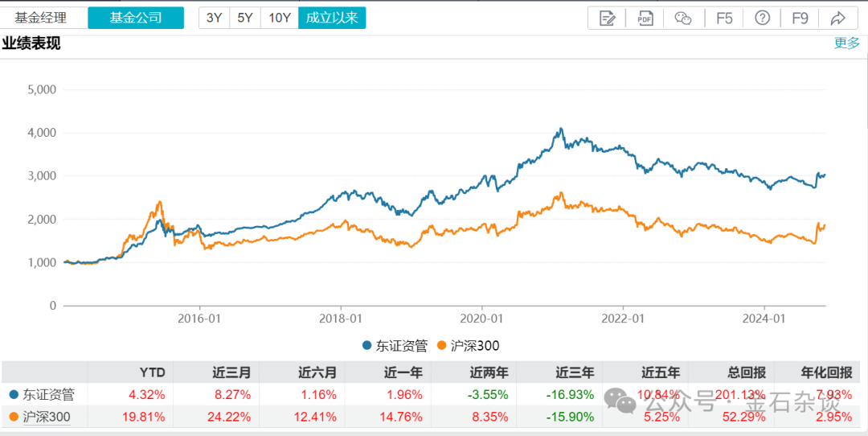868x436 pixels.
Task: Export the page as PDF
Action: click(645, 18)
